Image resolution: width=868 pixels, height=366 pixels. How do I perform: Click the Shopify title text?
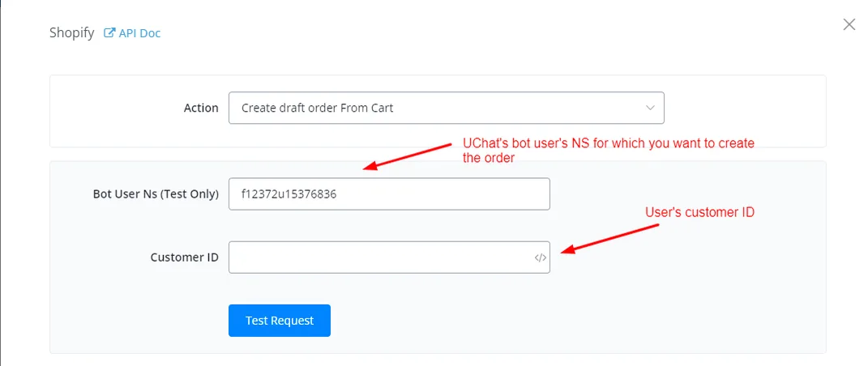click(x=72, y=33)
